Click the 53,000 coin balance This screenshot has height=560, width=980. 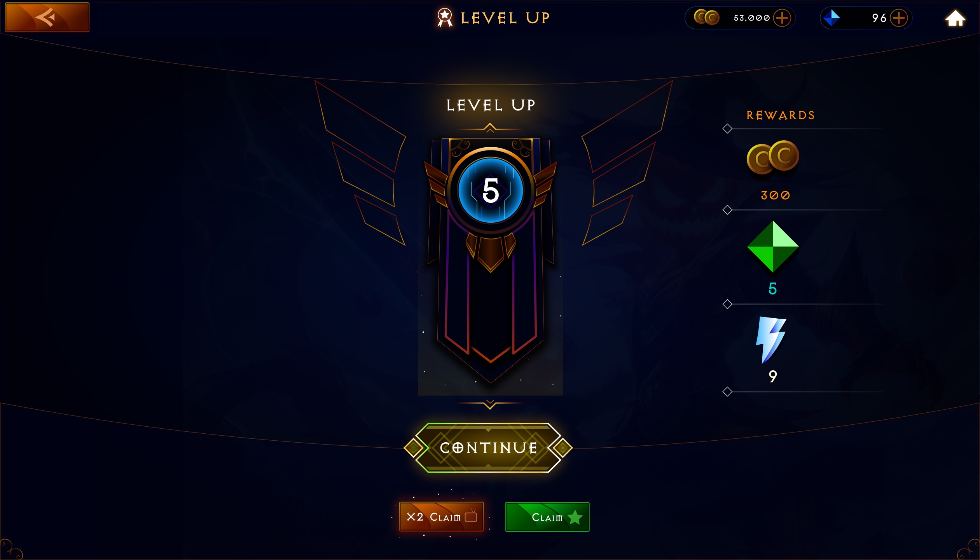[x=751, y=18]
